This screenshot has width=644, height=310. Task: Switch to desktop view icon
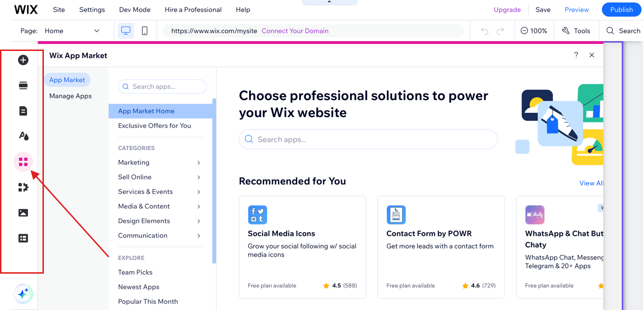pos(126,31)
